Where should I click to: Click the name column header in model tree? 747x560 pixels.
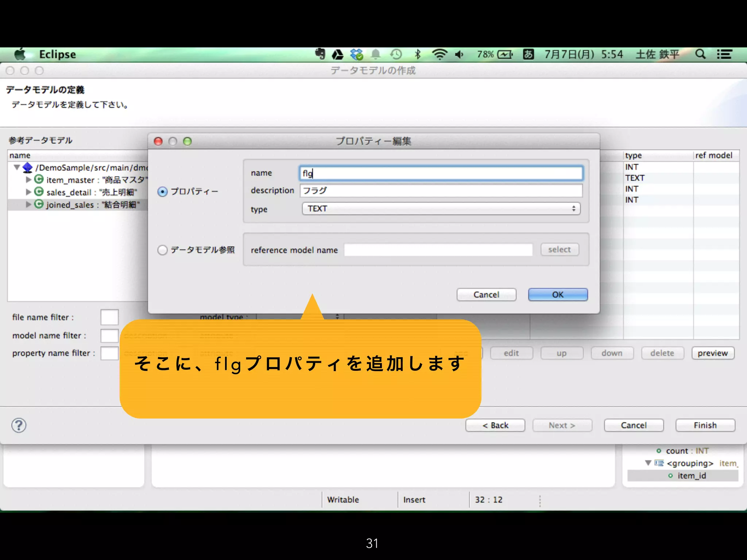pyautogui.click(x=78, y=155)
